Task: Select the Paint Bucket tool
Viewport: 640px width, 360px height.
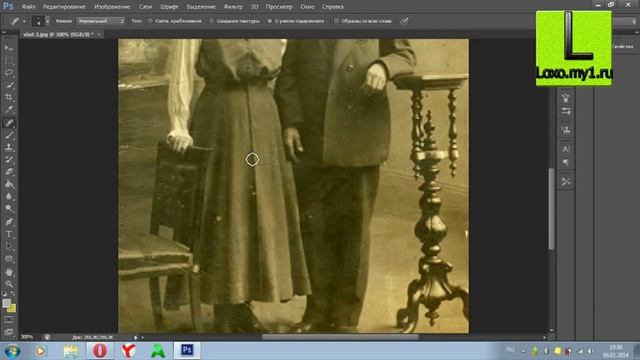Action: coord(9,184)
